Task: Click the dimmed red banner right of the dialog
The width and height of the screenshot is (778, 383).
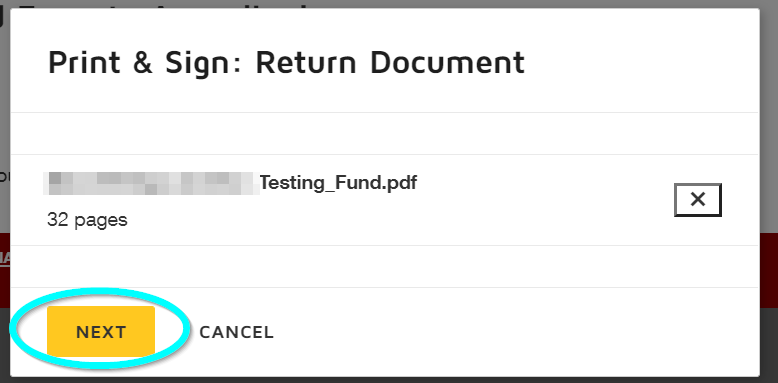Action: 769,270
